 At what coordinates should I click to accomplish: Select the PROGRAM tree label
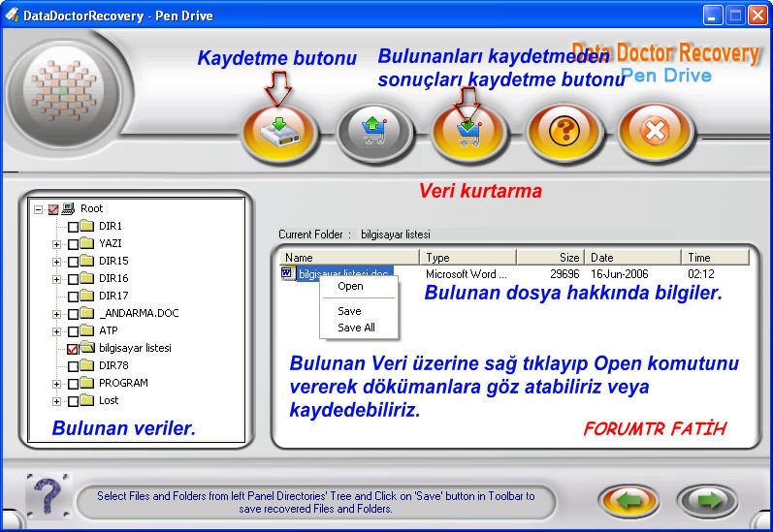point(123,383)
